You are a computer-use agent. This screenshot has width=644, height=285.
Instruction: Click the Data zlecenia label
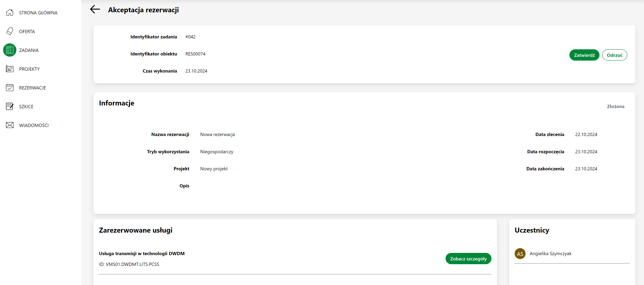(x=550, y=134)
